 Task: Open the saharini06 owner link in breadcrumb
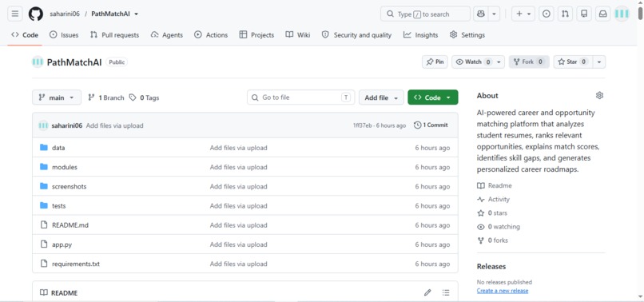(65, 14)
